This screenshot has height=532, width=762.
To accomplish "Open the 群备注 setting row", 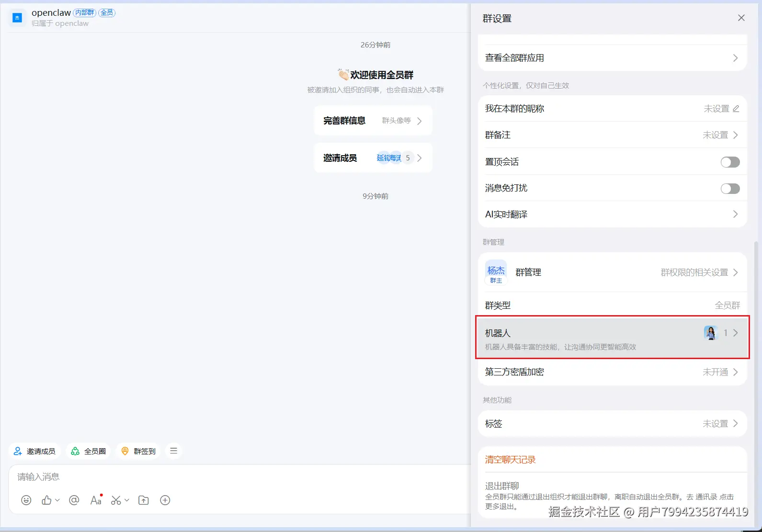I will click(612, 135).
